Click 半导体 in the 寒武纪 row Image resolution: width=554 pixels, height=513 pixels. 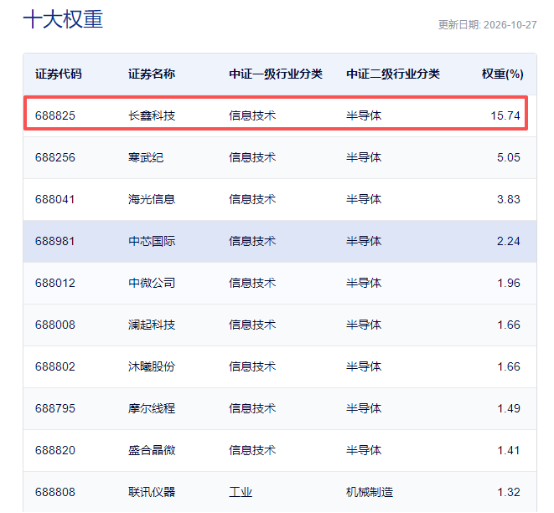pos(364,157)
